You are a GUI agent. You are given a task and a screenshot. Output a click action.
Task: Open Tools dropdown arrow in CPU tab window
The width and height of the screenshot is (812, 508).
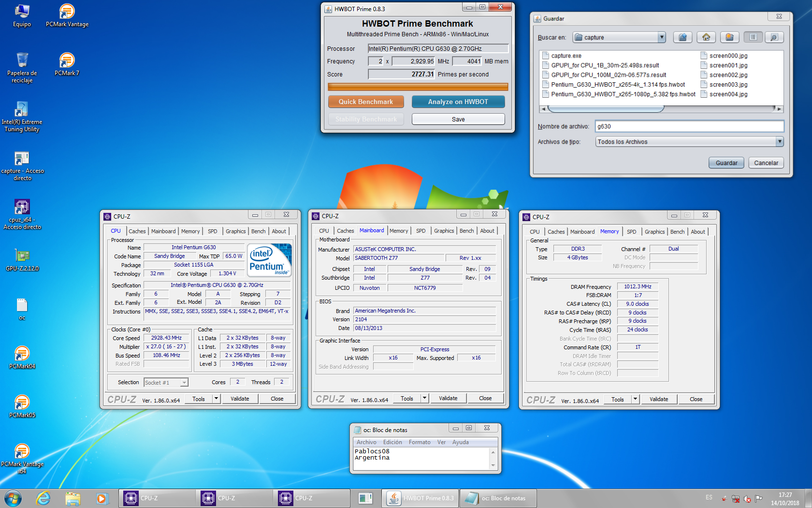coord(217,399)
